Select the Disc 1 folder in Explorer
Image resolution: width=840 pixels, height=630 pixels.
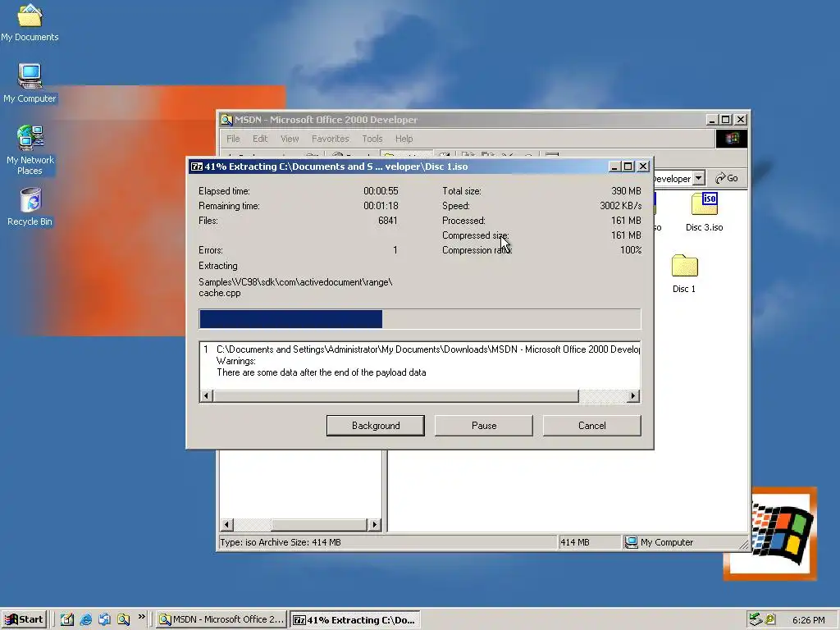684,274
